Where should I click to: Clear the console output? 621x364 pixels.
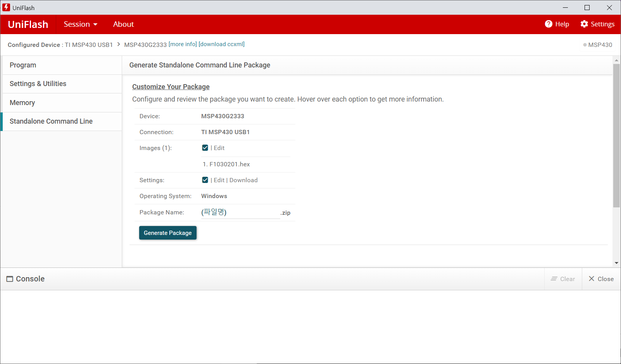(563, 279)
